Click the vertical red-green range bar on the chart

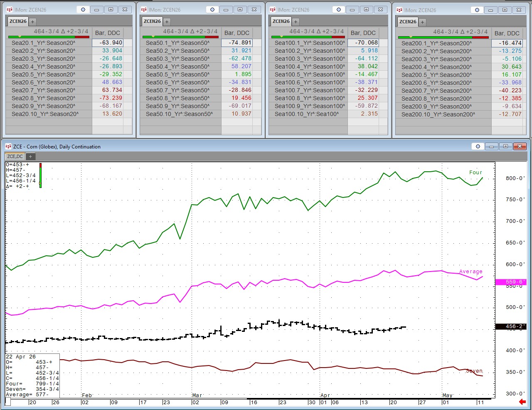[x=40, y=175]
